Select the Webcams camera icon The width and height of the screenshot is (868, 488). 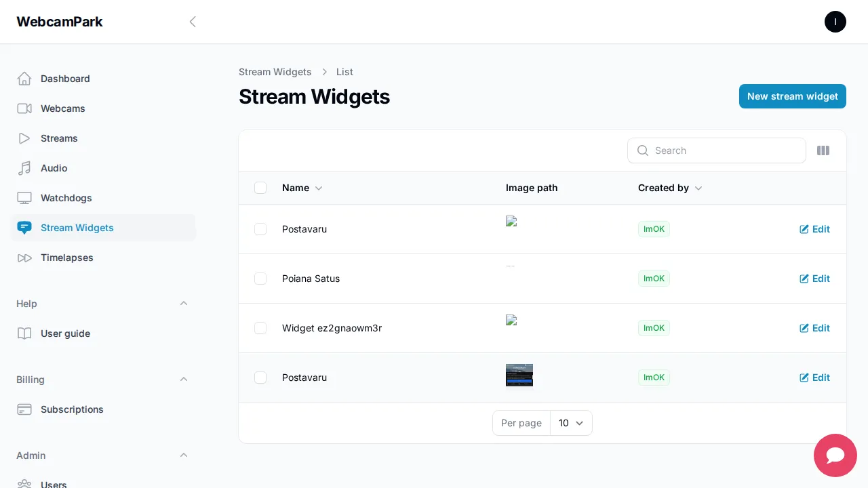(24, 108)
